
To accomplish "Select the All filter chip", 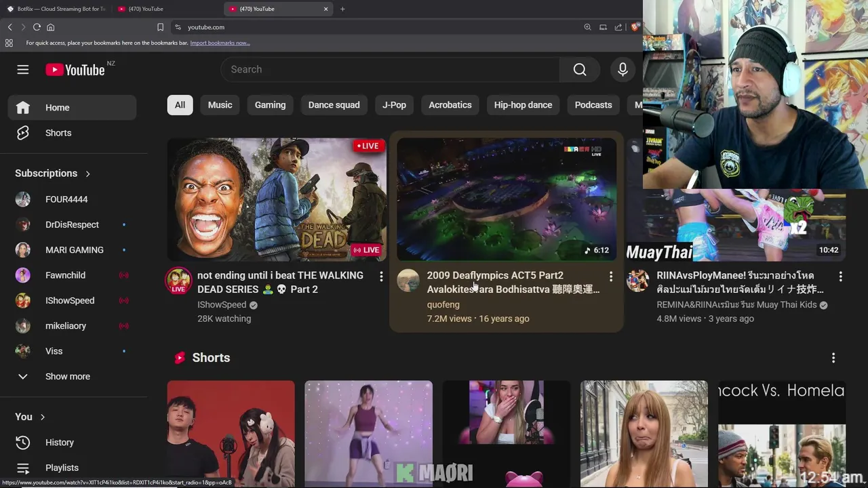I will click(180, 105).
